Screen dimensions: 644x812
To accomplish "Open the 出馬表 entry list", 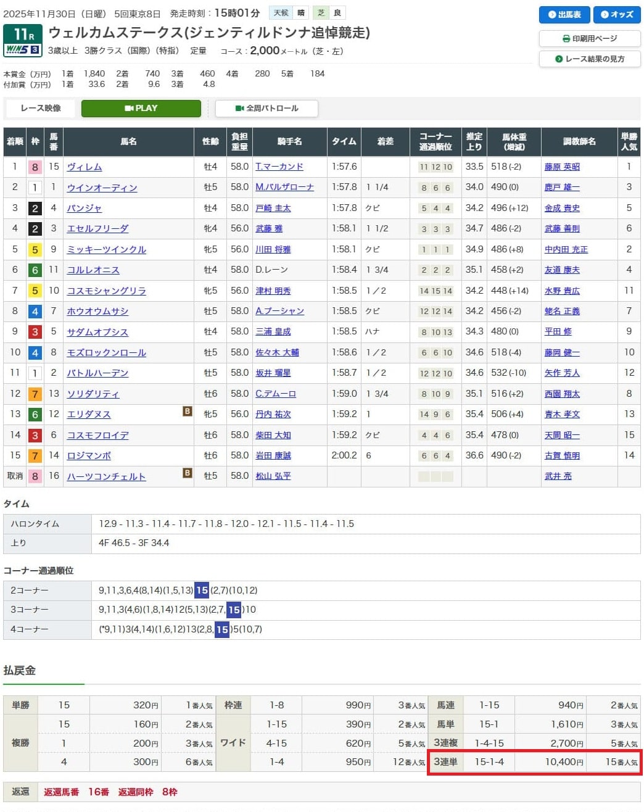I will 564,15.
